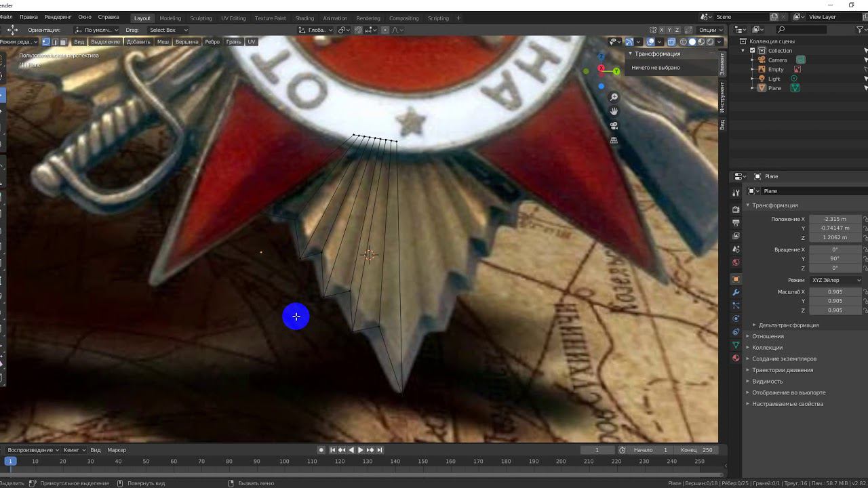Click Camera object icon in outliner
The height and width of the screenshot is (488, 868).
tap(762, 60)
